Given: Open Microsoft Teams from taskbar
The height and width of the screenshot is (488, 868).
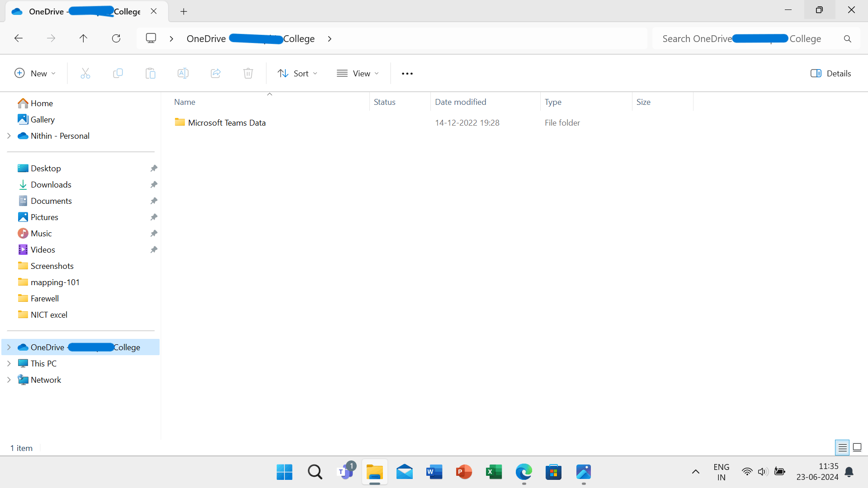Looking at the screenshot, I should [346, 472].
